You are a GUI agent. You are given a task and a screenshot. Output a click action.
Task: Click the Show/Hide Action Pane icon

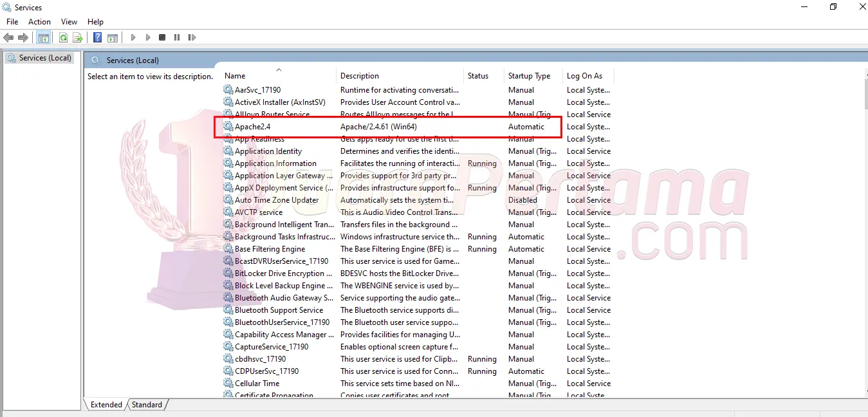[113, 38]
